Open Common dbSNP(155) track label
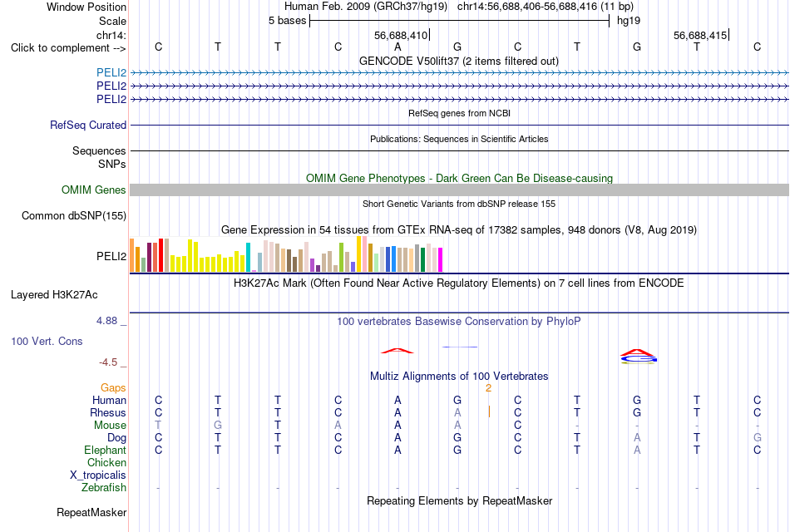Image resolution: width=790 pixels, height=532 pixels. point(74,215)
